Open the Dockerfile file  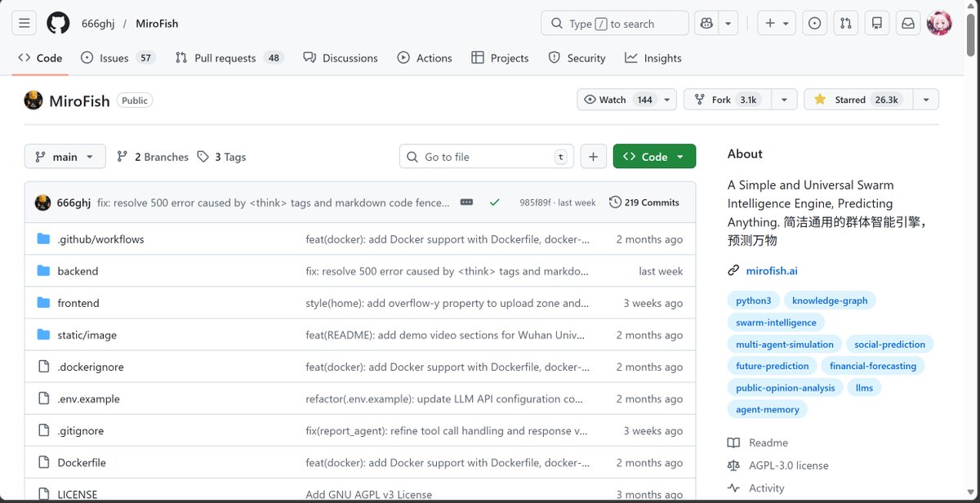coord(82,463)
